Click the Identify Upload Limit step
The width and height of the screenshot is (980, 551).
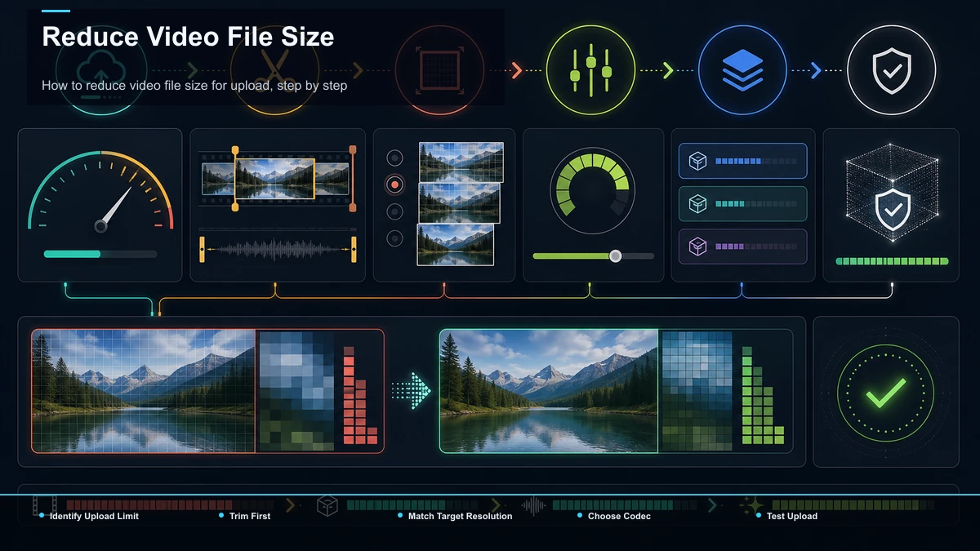[94, 516]
